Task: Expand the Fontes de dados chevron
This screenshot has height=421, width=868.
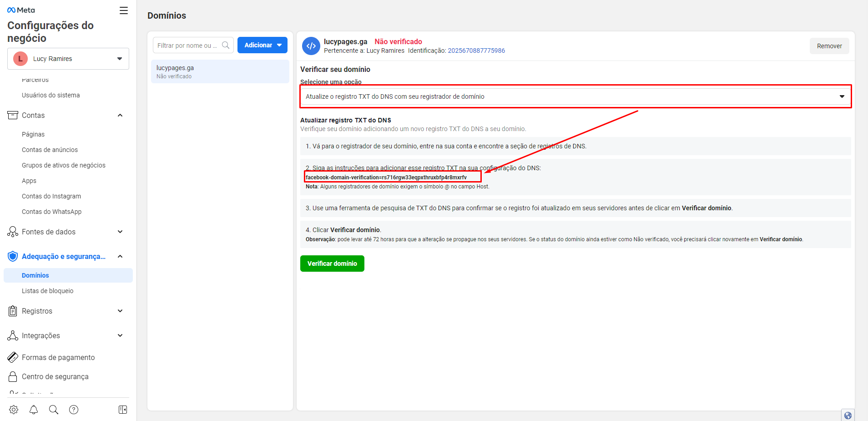Action: pyautogui.click(x=120, y=232)
